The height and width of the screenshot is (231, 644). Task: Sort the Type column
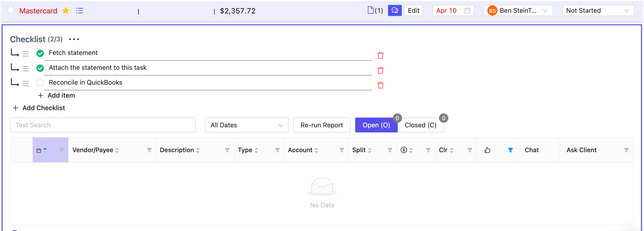coord(256,150)
